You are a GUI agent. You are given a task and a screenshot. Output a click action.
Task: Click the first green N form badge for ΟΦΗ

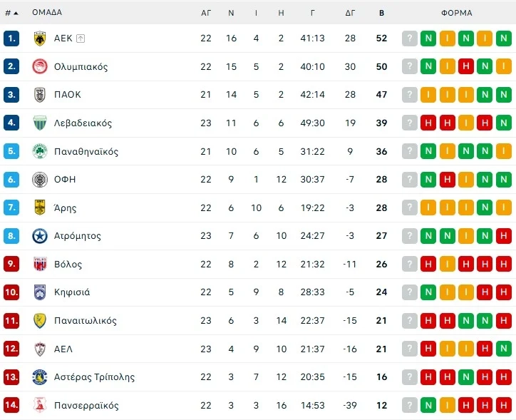429,180
